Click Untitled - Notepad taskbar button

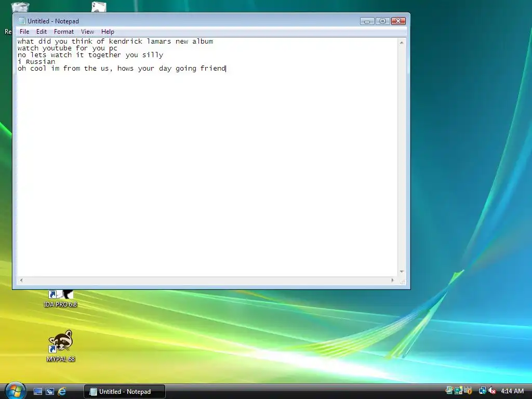point(125,392)
